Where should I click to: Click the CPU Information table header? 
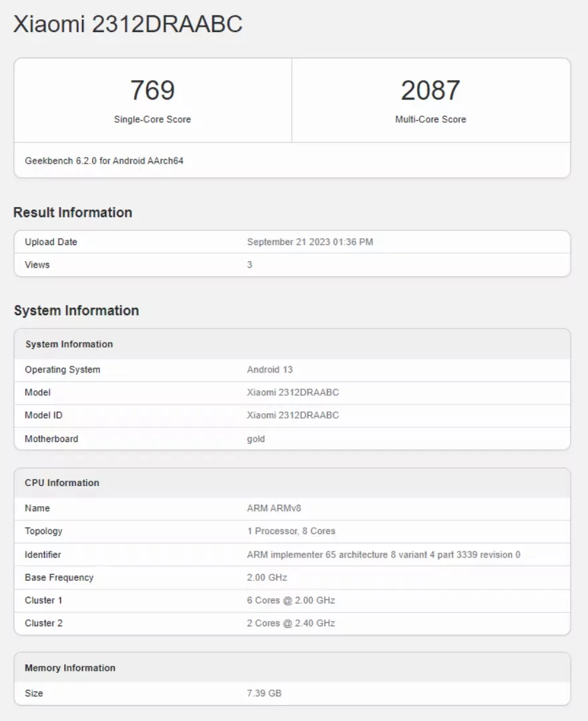tap(62, 483)
